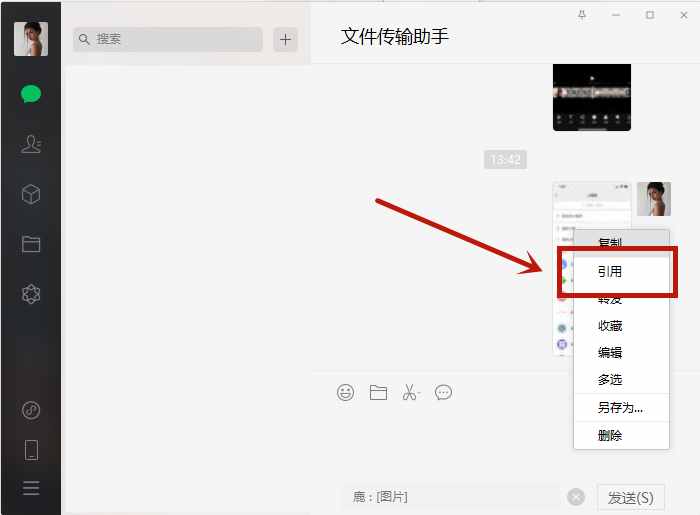Viewport: 700px width, 515px height.
Task: Open the hamburger settings menu in sidebar
Action: pyautogui.click(x=31, y=488)
